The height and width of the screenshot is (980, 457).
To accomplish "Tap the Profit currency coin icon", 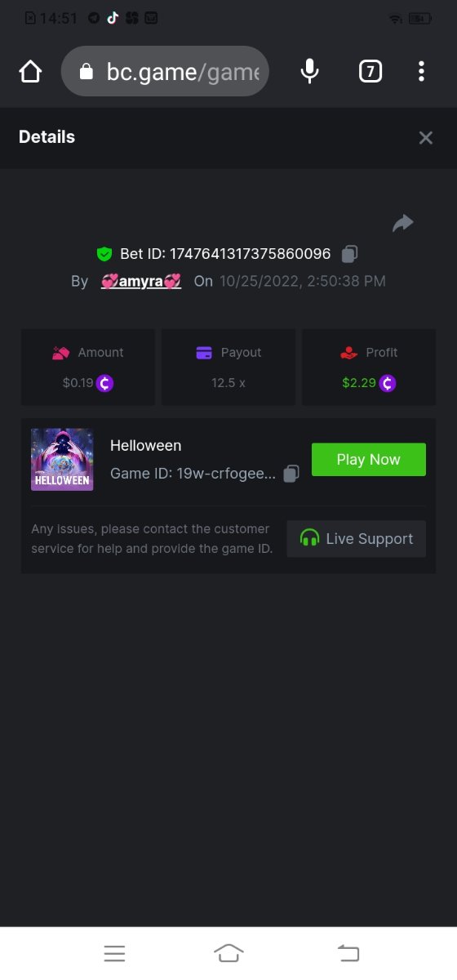I will [387, 382].
